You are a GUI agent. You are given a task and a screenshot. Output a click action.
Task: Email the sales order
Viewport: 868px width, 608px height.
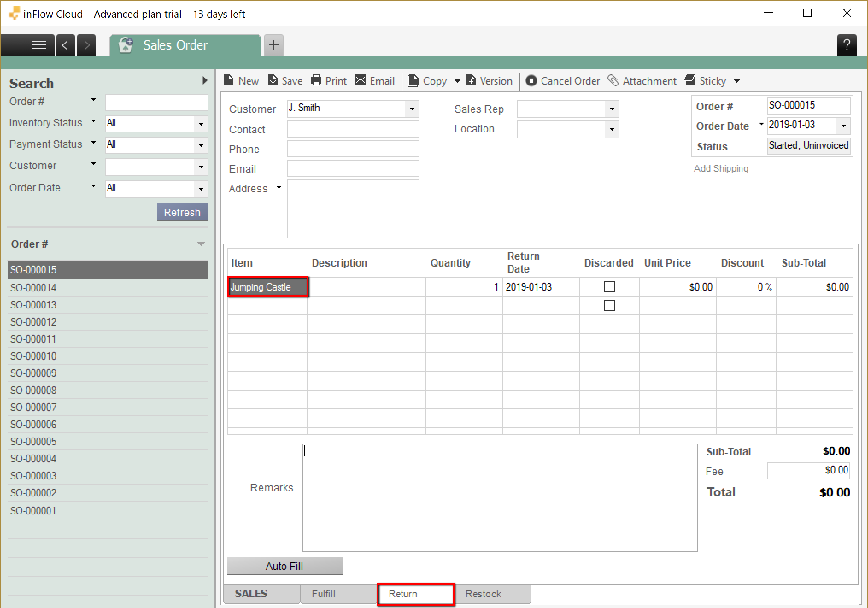click(x=375, y=81)
